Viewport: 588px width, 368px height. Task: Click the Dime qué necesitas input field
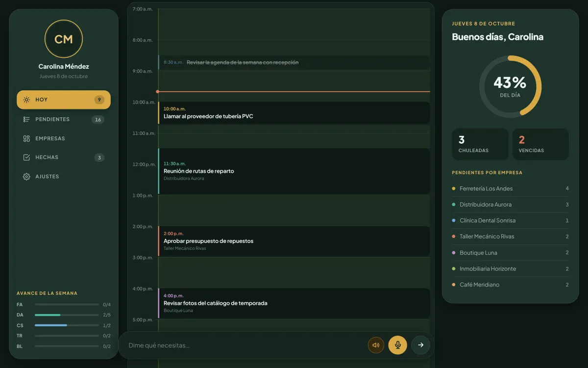pyautogui.click(x=245, y=345)
